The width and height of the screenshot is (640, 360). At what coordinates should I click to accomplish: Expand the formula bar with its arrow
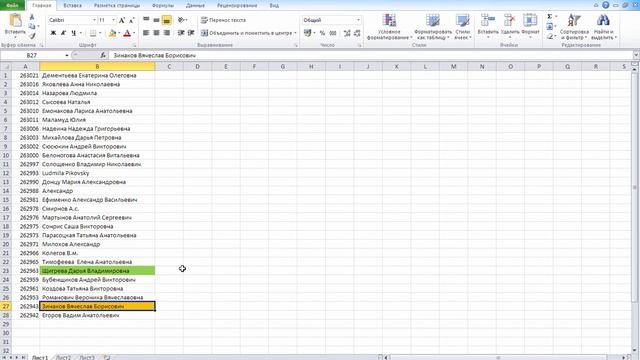[636, 55]
